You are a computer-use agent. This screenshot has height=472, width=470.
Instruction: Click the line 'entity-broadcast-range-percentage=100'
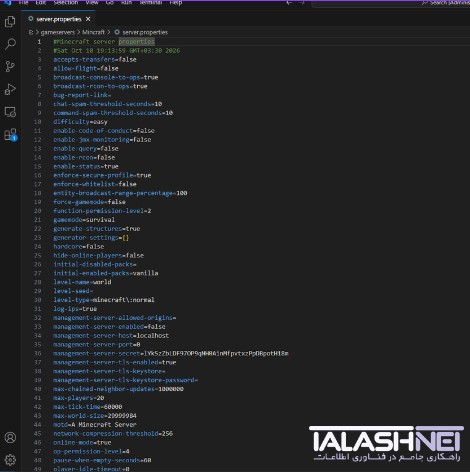click(x=120, y=193)
